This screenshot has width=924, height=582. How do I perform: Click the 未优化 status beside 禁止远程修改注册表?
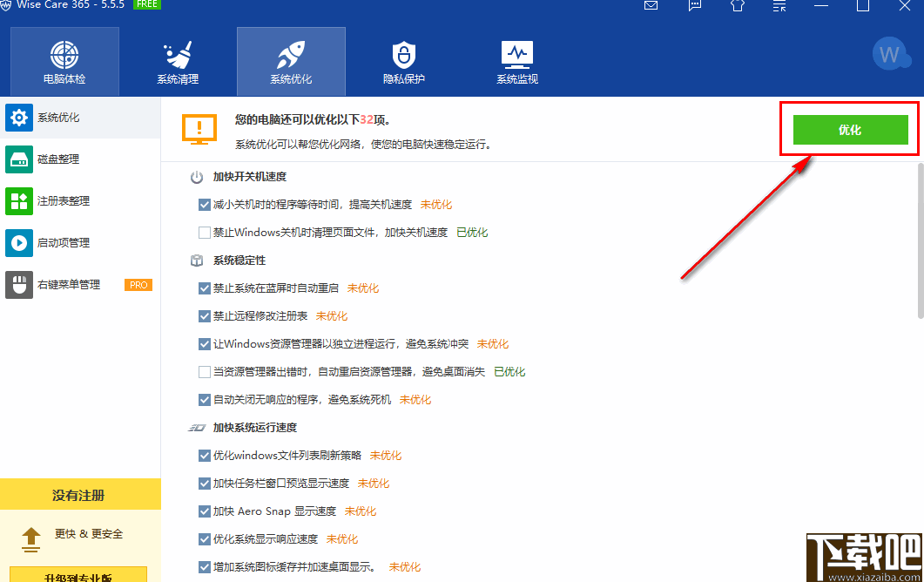332,316
